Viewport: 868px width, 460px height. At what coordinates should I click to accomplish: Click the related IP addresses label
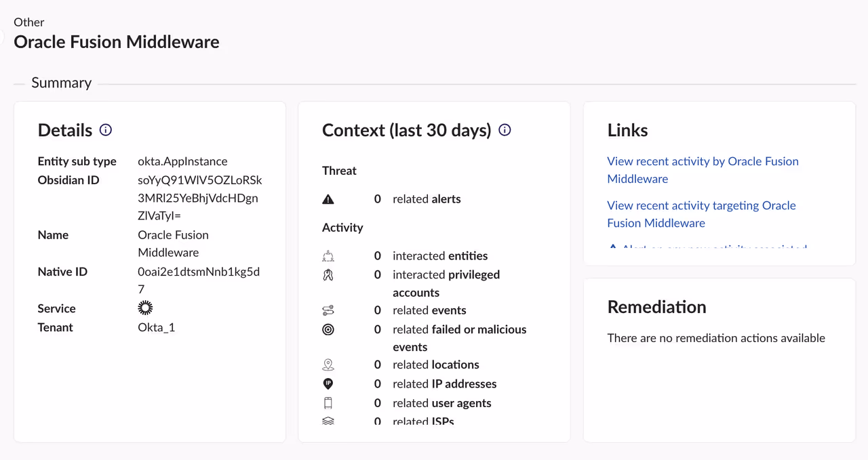click(x=444, y=384)
